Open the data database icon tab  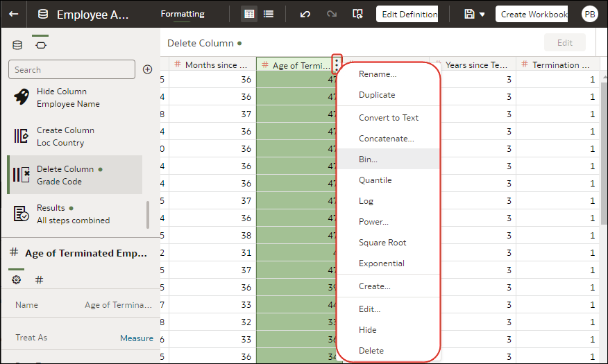point(17,45)
